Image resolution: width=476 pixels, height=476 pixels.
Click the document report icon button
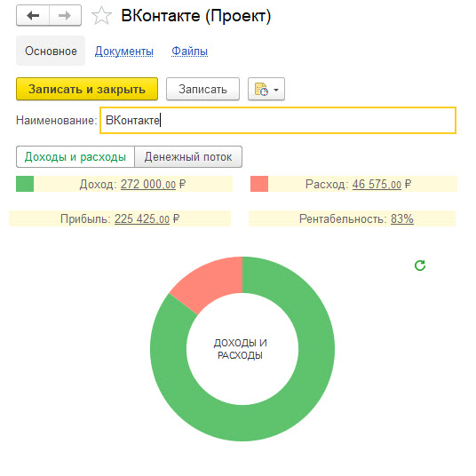pos(261,89)
